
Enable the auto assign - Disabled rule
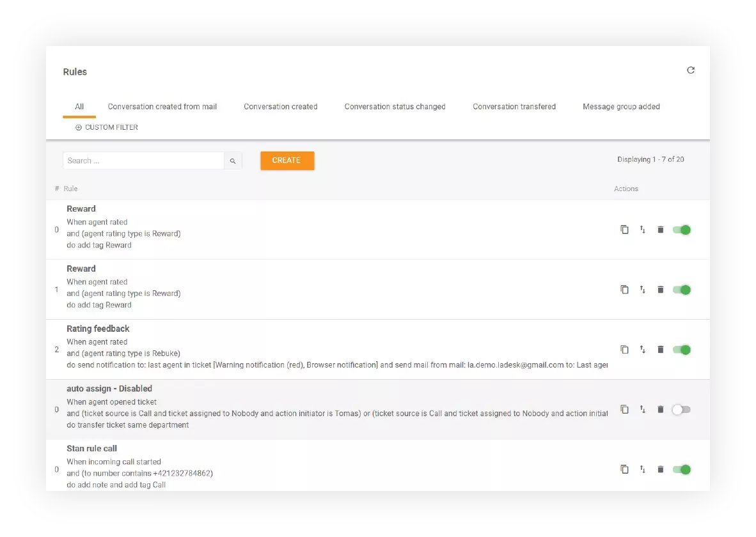[681, 409]
